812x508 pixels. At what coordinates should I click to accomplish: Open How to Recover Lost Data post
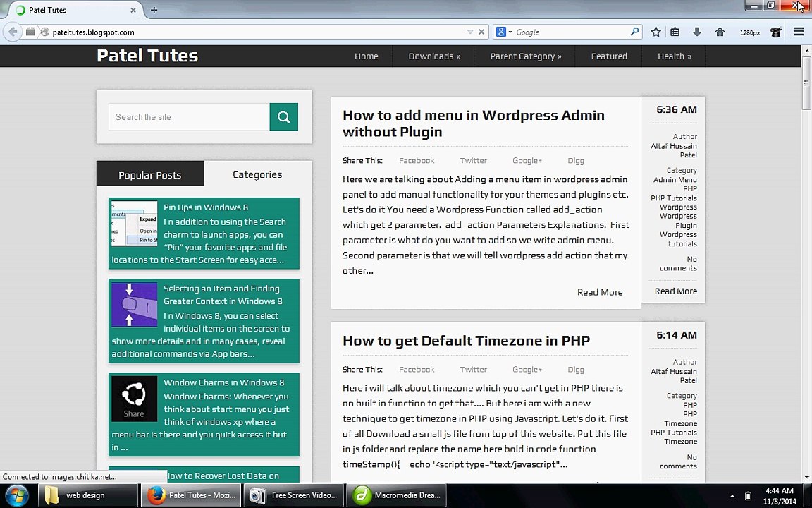(221, 476)
